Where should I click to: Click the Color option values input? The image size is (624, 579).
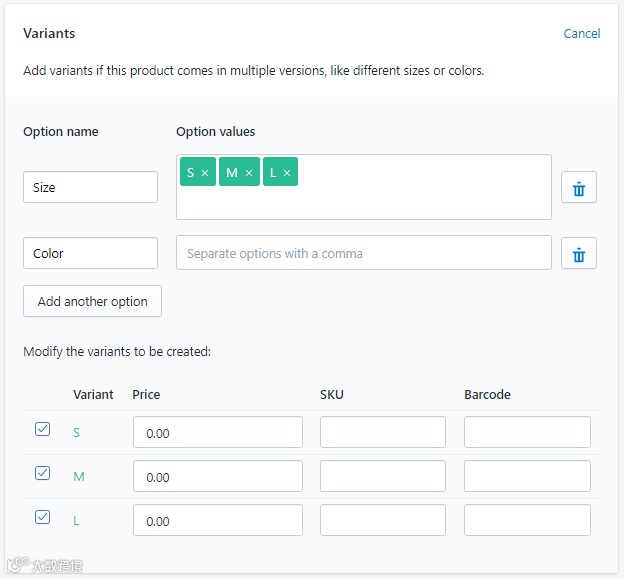coord(363,253)
